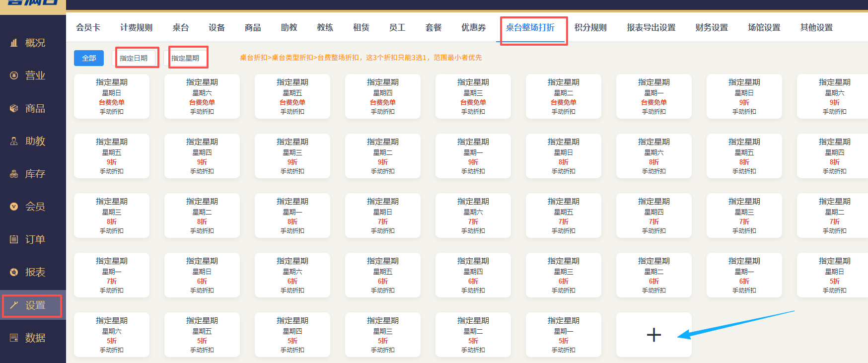Select the 桌台整场打折 tab
The width and height of the screenshot is (868, 363).
tap(530, 27)
